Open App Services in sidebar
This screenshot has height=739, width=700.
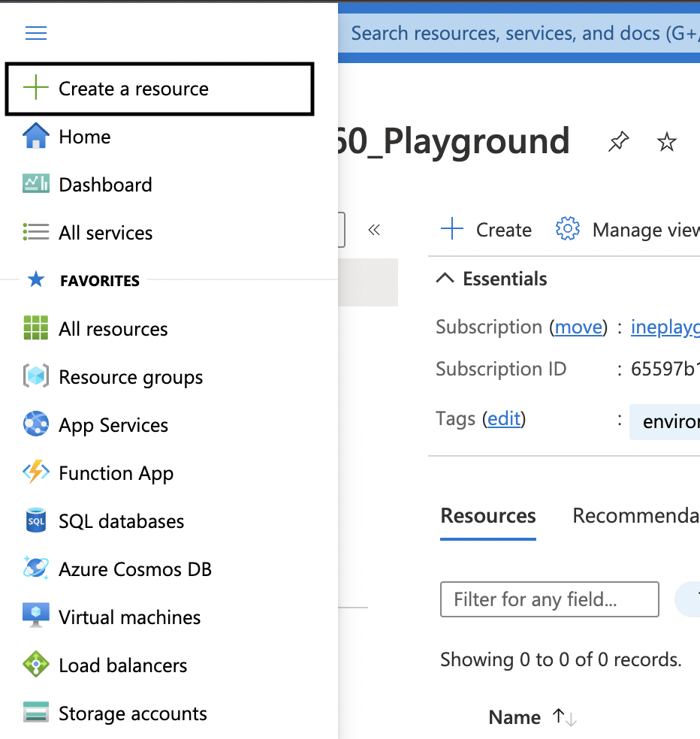(113, 425)
